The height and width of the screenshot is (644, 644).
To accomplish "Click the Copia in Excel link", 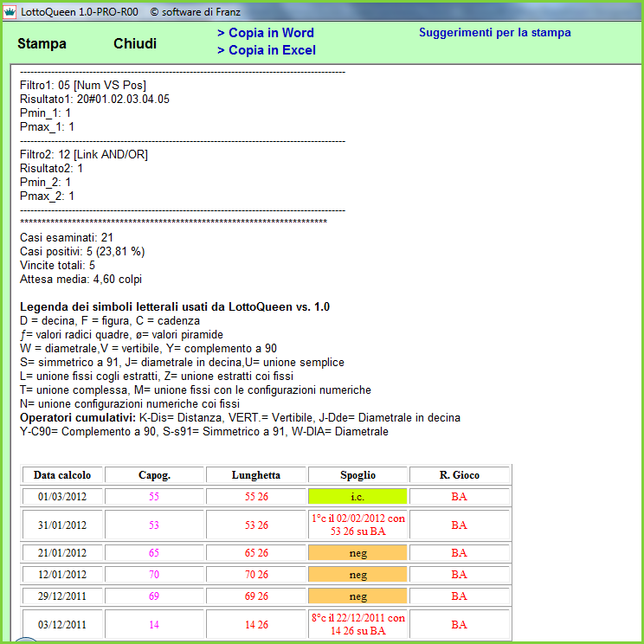I will (x=266, y=50).
